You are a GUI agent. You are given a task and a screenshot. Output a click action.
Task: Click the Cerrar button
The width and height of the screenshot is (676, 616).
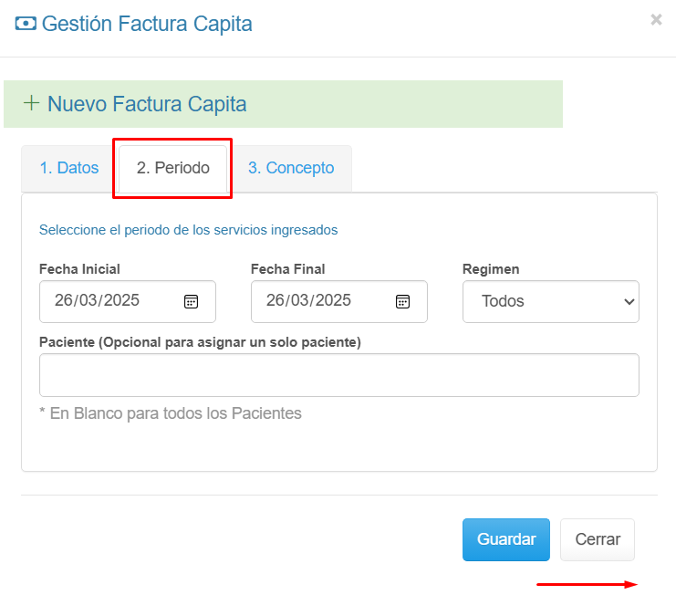coord(598,539)
